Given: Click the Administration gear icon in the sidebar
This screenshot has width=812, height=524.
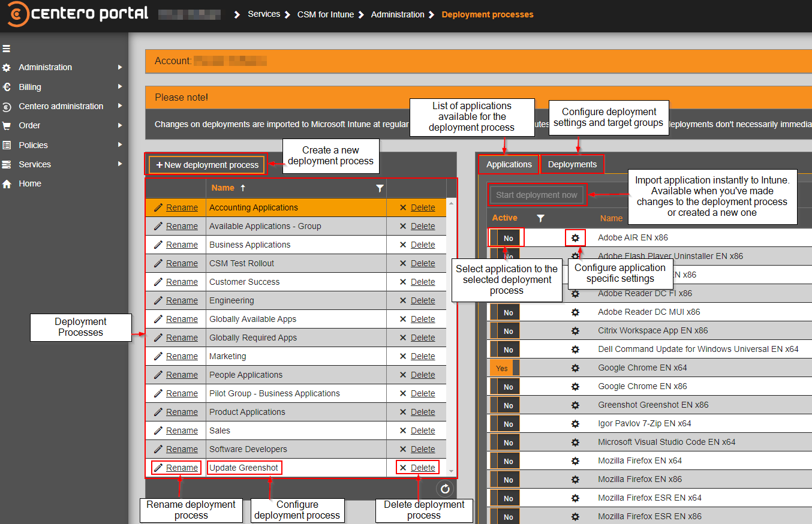Looking at the screenshot, I should pyautogui.click(x=7, y=68).
